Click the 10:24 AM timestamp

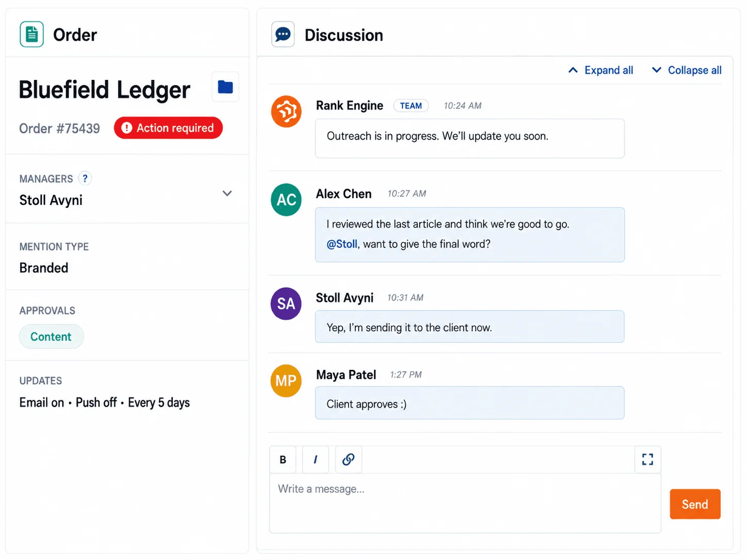(462, 106)
